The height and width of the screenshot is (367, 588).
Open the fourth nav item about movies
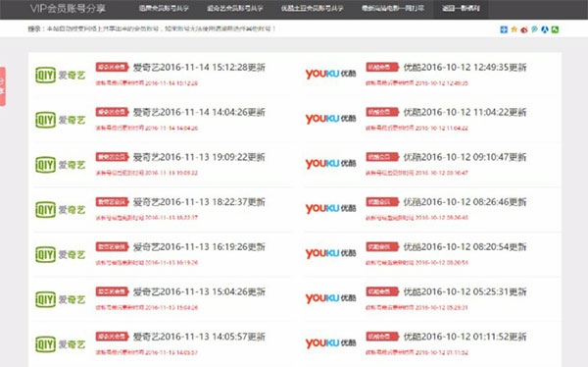coord(393,8)
